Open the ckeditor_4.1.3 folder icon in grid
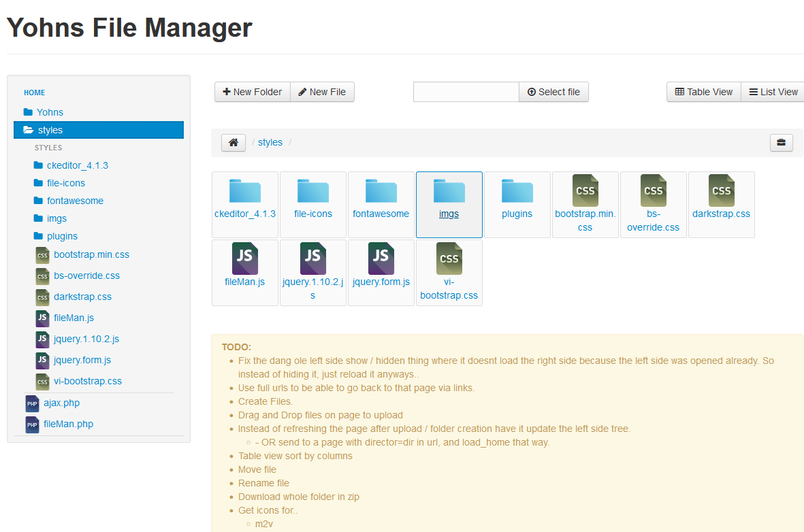This screenshot has width=804, height=532. pyautogui.click(x=244, y=191)
